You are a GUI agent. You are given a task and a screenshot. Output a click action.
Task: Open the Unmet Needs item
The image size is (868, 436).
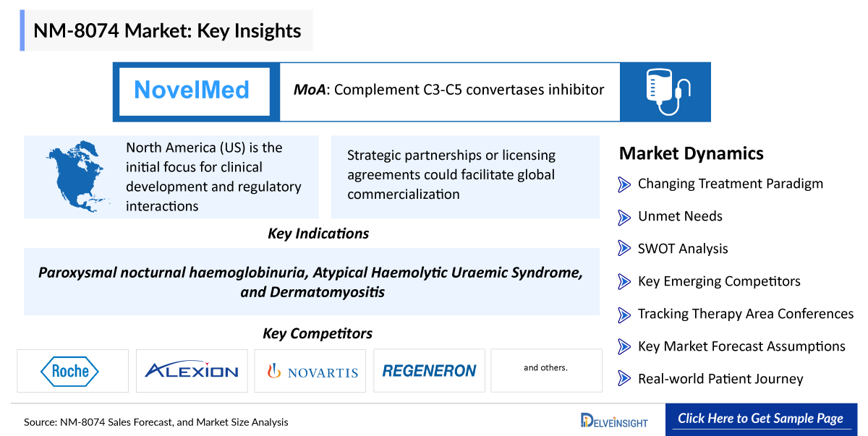[x=680, y=216]
